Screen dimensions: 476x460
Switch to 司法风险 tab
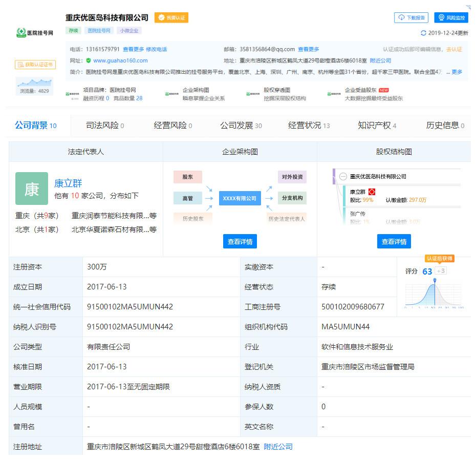pyautogui.click(x=105, y=125)
